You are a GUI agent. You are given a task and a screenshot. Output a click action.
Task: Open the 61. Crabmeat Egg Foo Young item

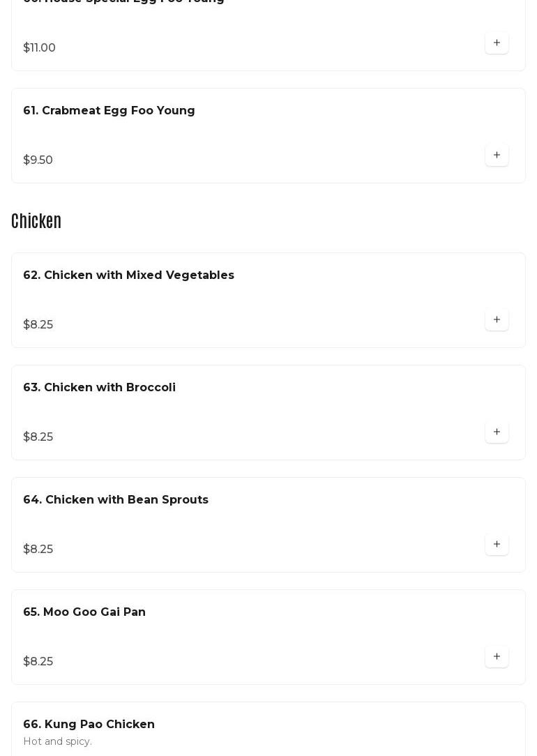109,111
